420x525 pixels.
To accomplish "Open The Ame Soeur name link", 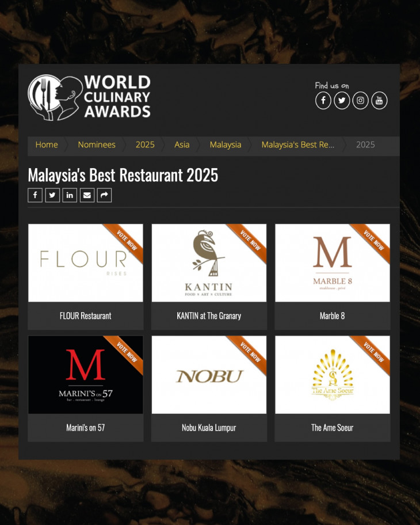I will tap(332, 428).
